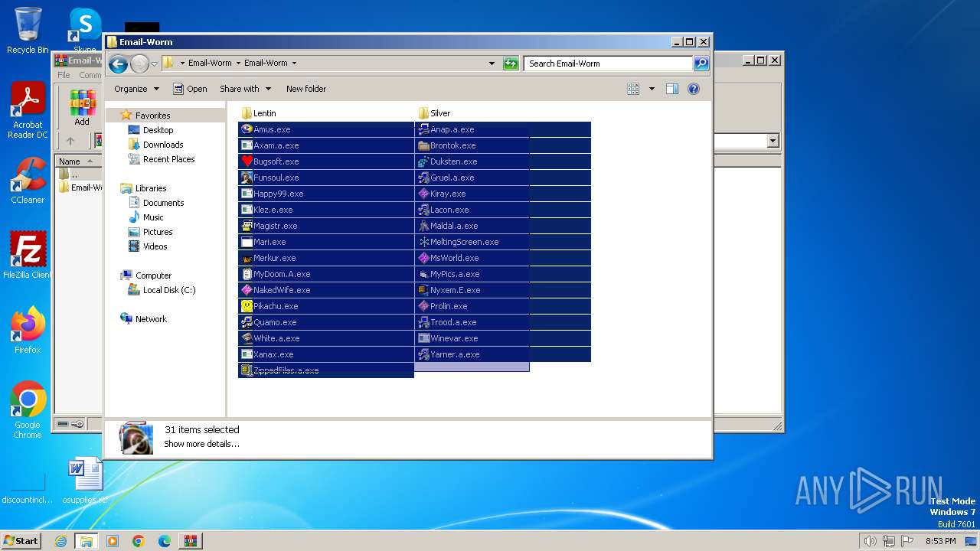Open WinRAR File menu
Image resolution: width=980 pixels, height=551 pixels.
[64, 75]
